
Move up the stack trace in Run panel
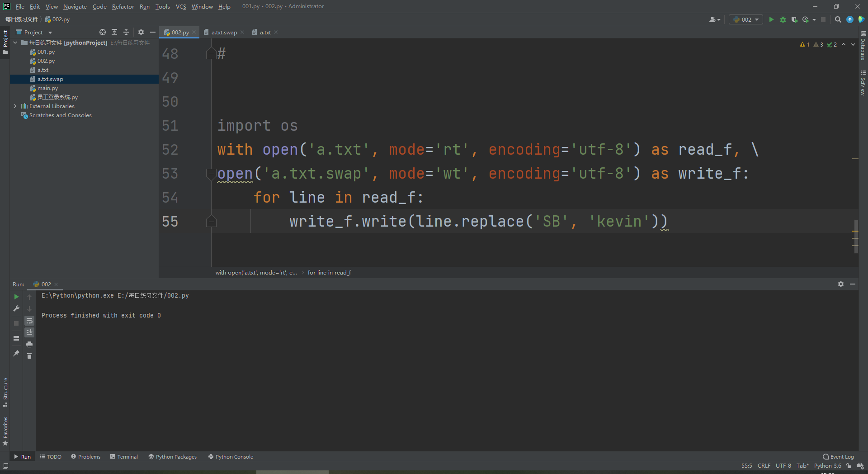[29, 297]
